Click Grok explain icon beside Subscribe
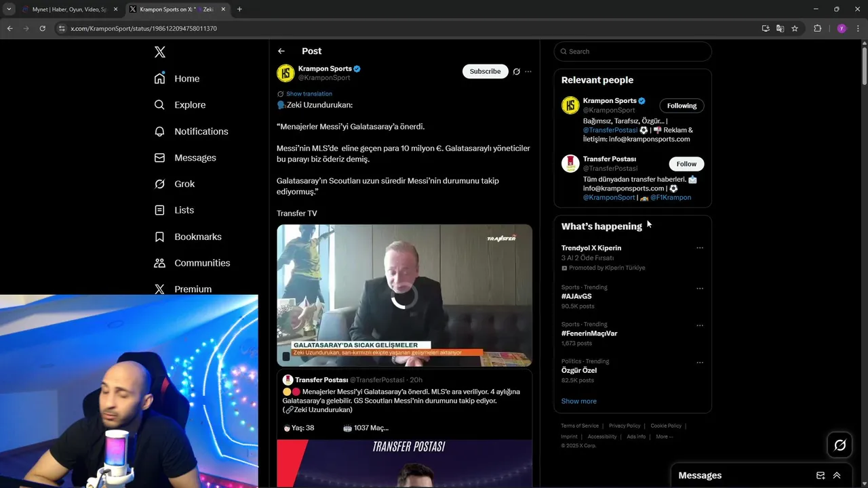This screenshot has height=488, width=868. coord(517,71)
